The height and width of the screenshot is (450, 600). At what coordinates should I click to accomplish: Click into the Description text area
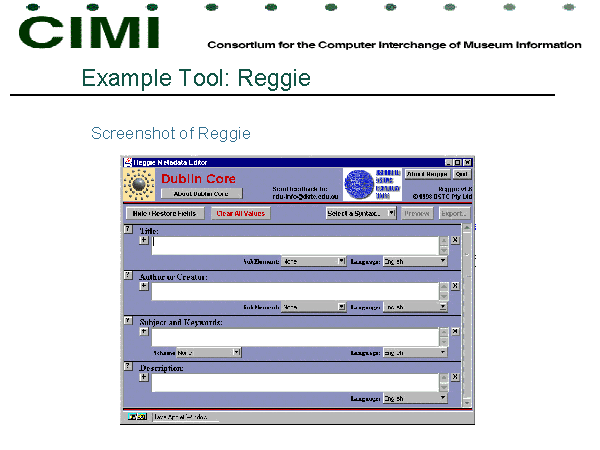(295, 383)
